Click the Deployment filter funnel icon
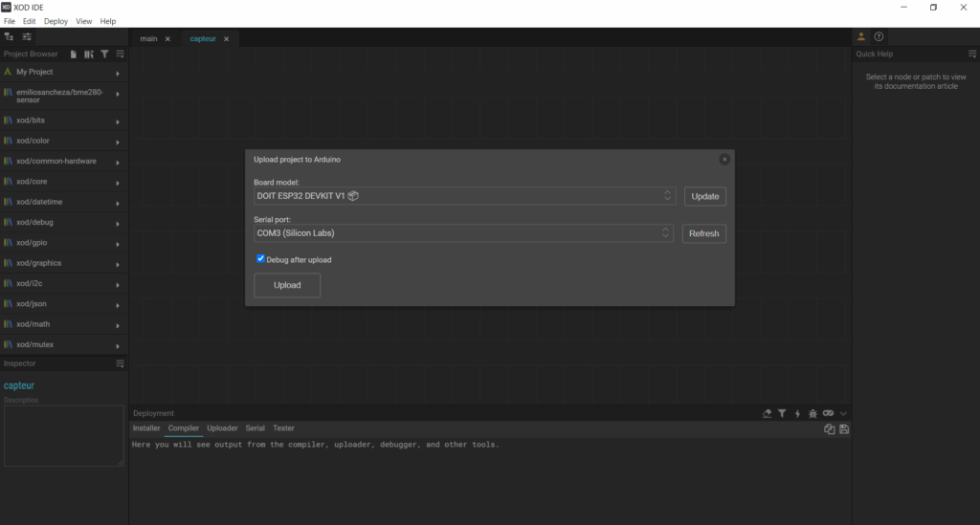Viewport: 980px width, 525px height. [x=782, y=413]
